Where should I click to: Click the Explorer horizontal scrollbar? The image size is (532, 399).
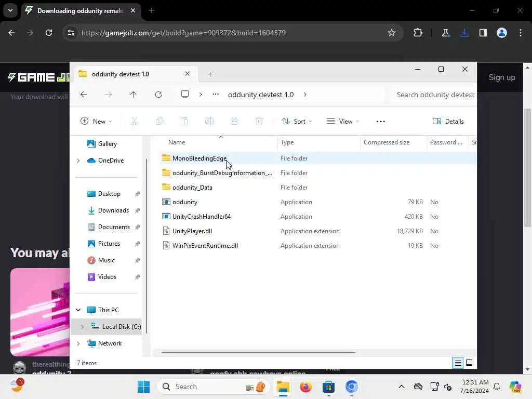[x=258, y=353]
